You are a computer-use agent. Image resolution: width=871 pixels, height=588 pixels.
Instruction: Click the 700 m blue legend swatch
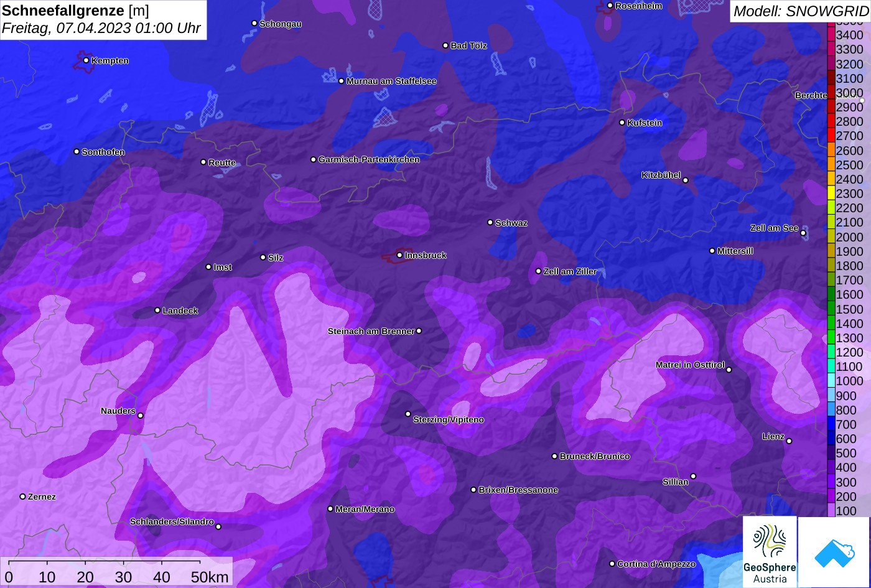(831, 424)
